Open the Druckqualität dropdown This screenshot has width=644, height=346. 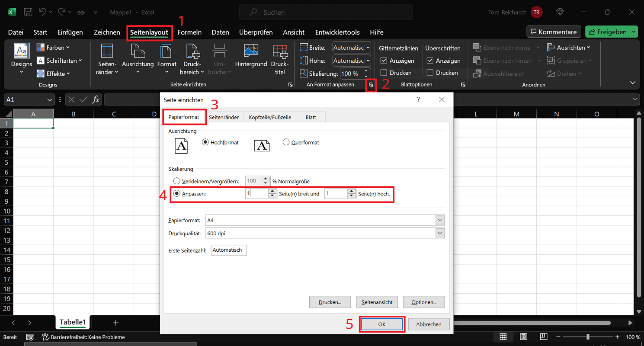440,234
